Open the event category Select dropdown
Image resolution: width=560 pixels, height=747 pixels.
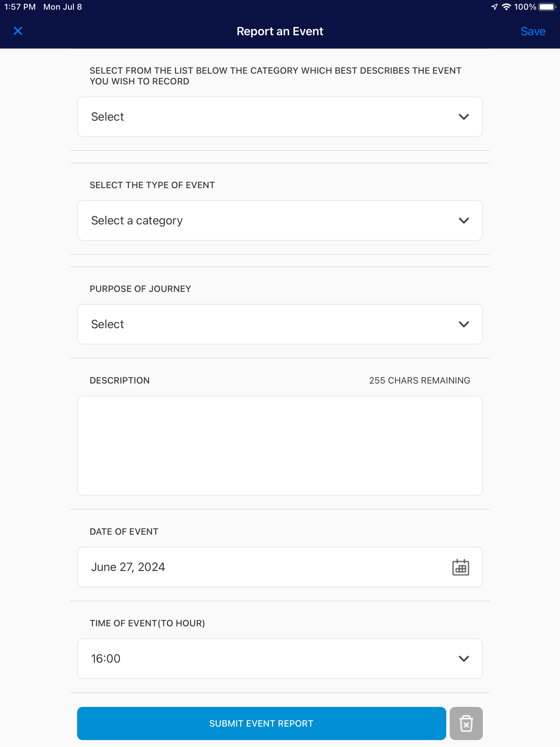[x=280, y=117]
